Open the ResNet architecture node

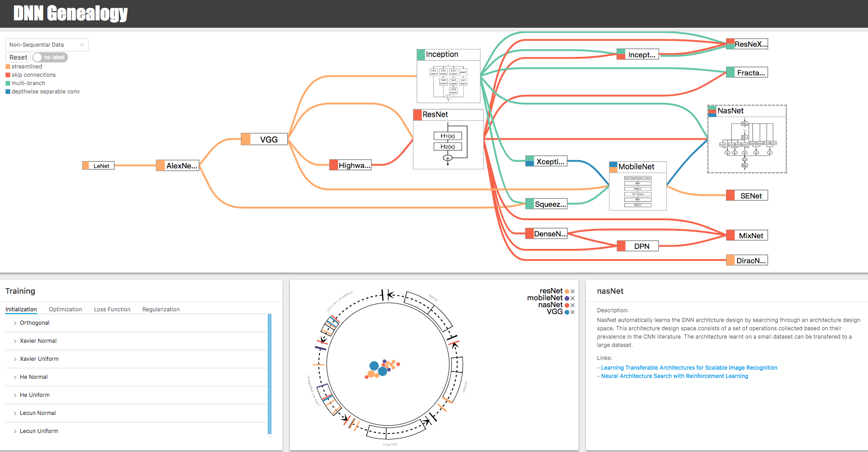pyautogui.click(x=448, y=139)
